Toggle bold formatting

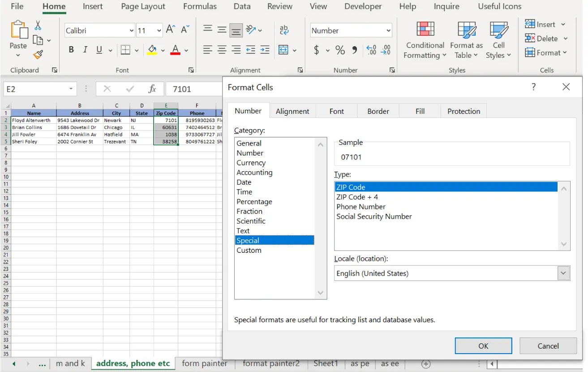tap(71, 50)
